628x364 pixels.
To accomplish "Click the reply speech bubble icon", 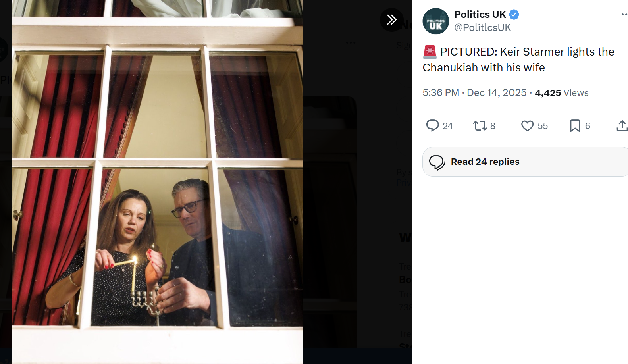I will coord(432,126).
